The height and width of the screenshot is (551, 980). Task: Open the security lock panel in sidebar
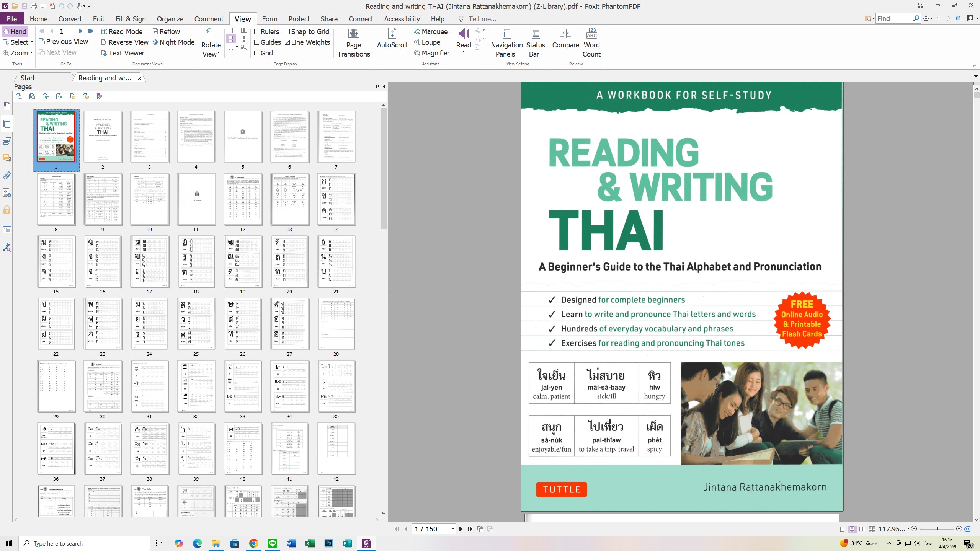point(7,210)
